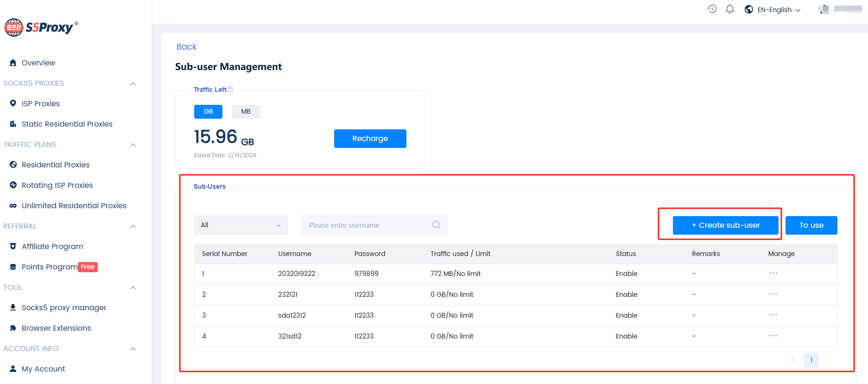Click the Points Program coins icon
This screenshot has width=868, height=384.
pos(13,267)
